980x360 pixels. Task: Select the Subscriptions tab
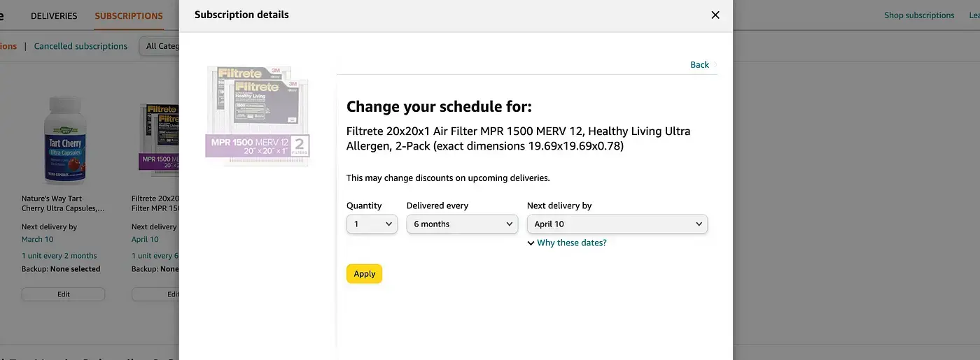(129, 15)
